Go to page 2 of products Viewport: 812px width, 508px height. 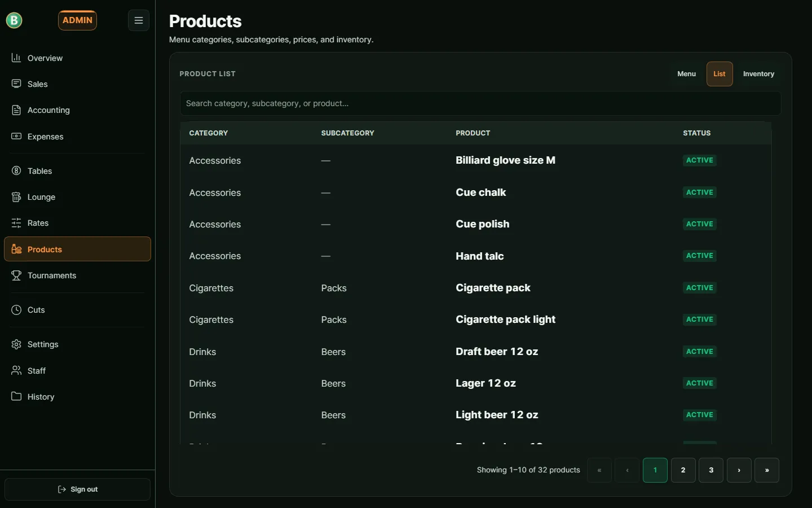click(x=683, y=470)
